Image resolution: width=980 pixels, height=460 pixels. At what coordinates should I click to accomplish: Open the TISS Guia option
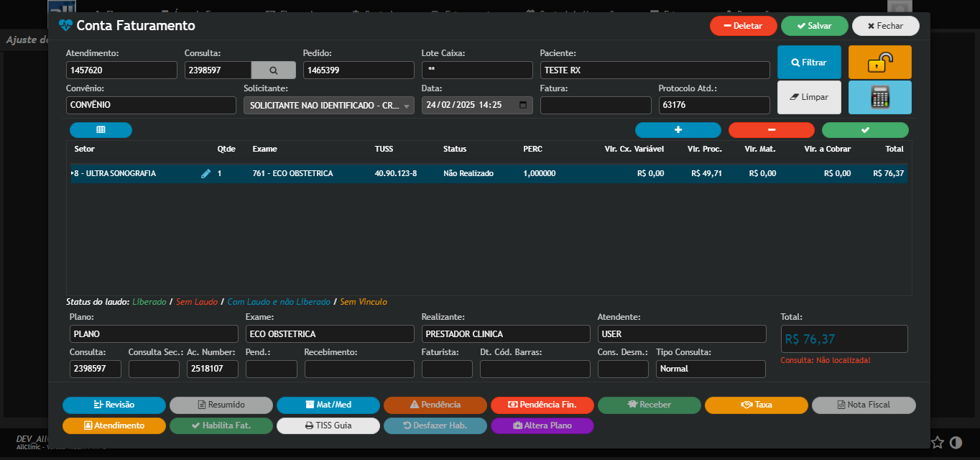pos(328,425)
